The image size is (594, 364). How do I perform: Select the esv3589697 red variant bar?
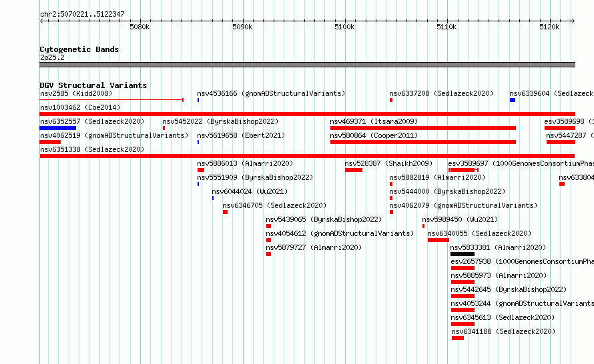(x=463, y=170)
